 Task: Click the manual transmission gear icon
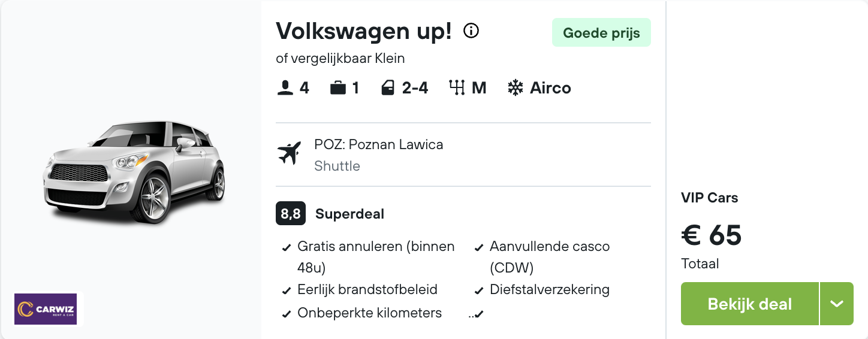pos(457,88)
